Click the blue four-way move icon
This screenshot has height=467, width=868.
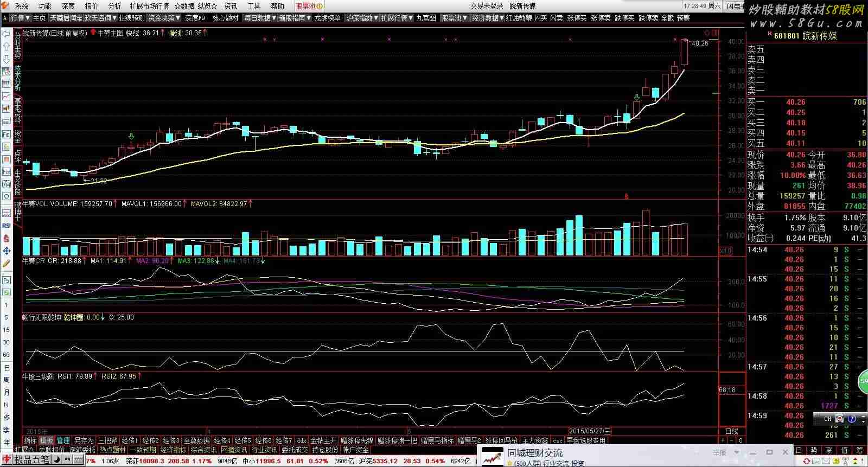coord(7,251)
